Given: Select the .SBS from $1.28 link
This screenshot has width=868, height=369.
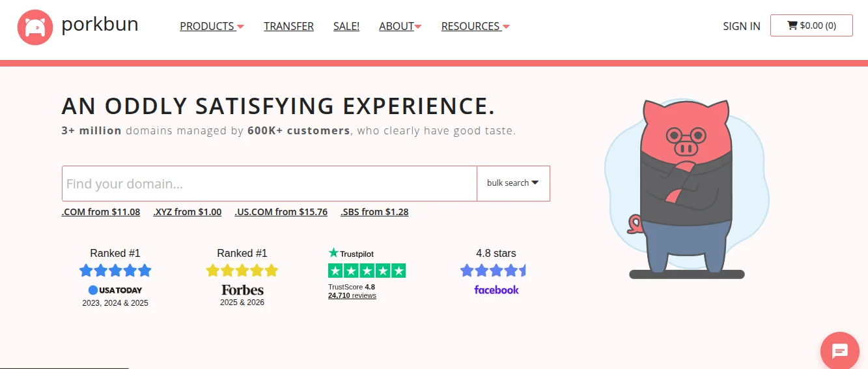Looking at the screenshot, I should (x=374, y=212).
